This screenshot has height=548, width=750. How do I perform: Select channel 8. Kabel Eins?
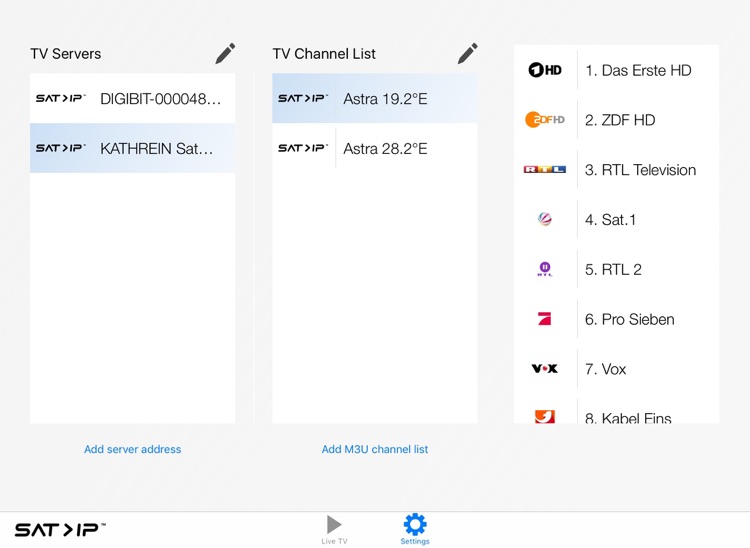tap(617, 409)
